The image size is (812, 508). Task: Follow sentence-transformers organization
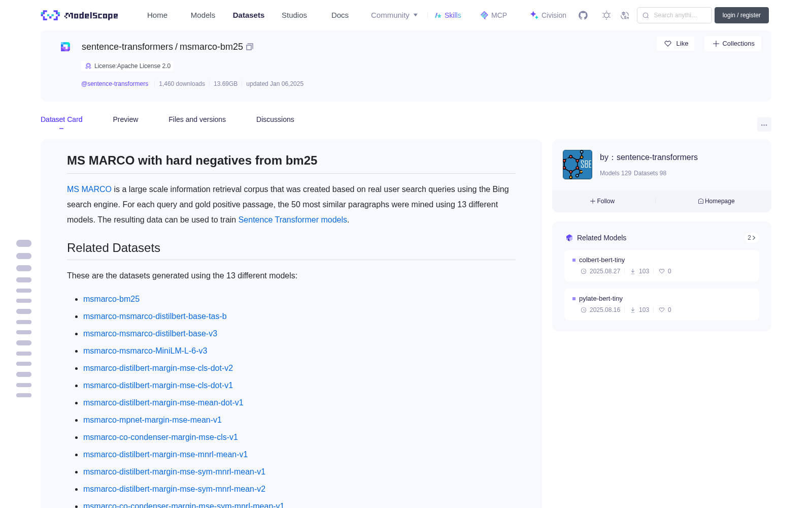tap(602, 201)
